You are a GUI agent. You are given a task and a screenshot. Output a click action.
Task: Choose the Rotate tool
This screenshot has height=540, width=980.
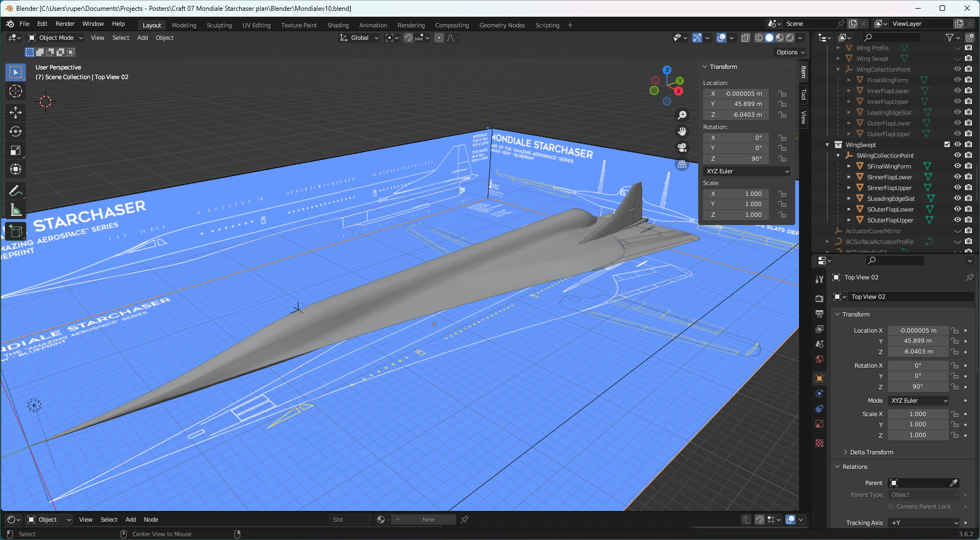tap(16, 131)
